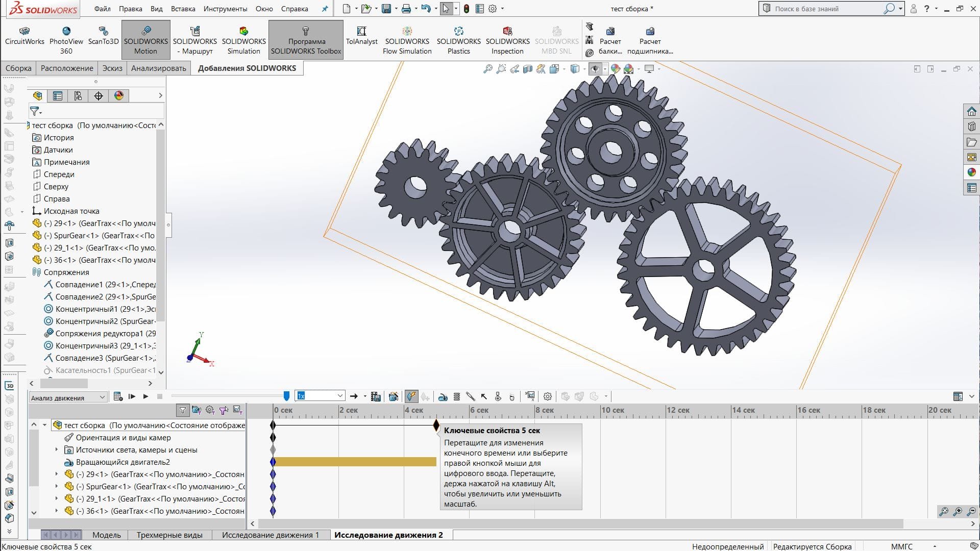
Task: Open Добавления SOLIDWORKS menu tab
Action: click(247, 68)
